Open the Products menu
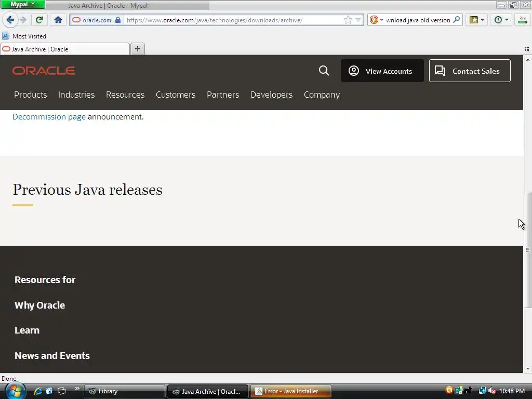 coord(31,95)
